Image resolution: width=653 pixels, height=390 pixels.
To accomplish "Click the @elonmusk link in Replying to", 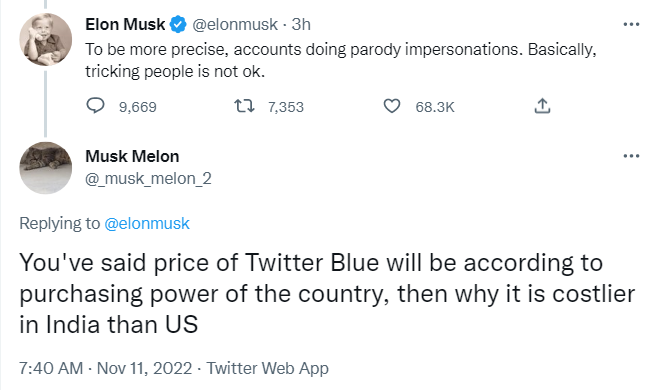I will coord(147,224).
